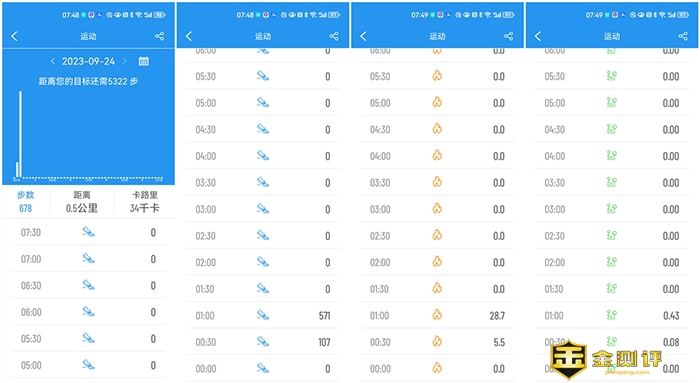Click the 2023-09-24 date label
Viewport: 700px width, 383px height.
(88, 61)
